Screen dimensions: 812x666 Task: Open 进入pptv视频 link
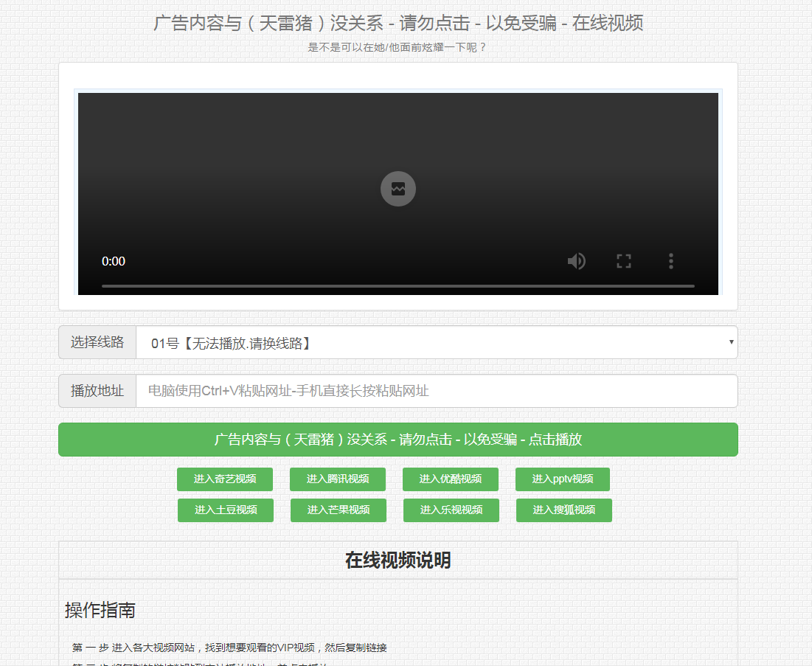tap(563, 479)
